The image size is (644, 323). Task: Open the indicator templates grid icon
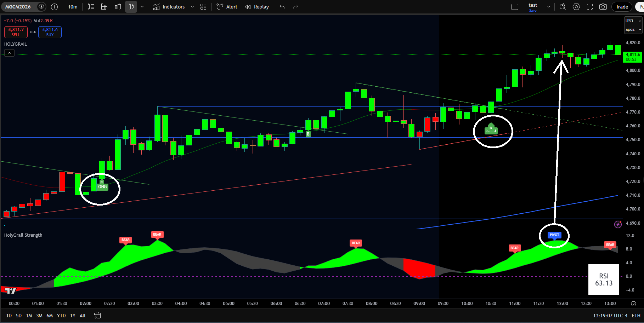coord(203,7)
